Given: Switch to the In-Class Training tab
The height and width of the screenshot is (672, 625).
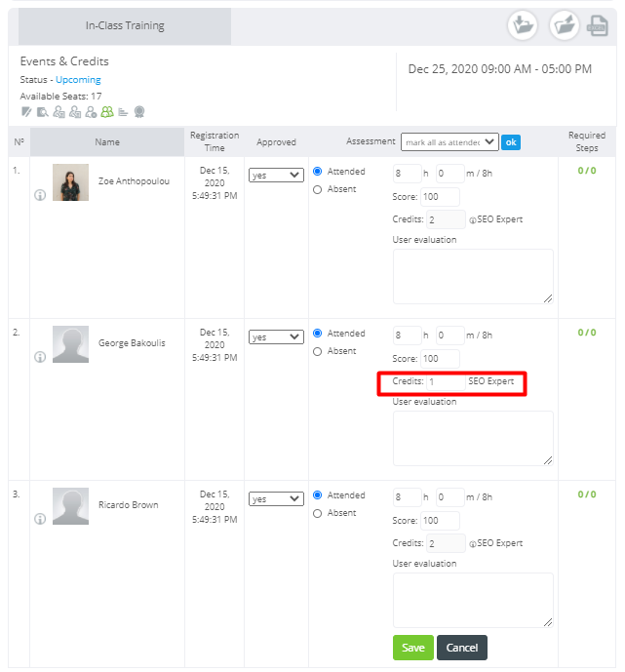Looking at the screenshot, I should click(x=124, y=26).
